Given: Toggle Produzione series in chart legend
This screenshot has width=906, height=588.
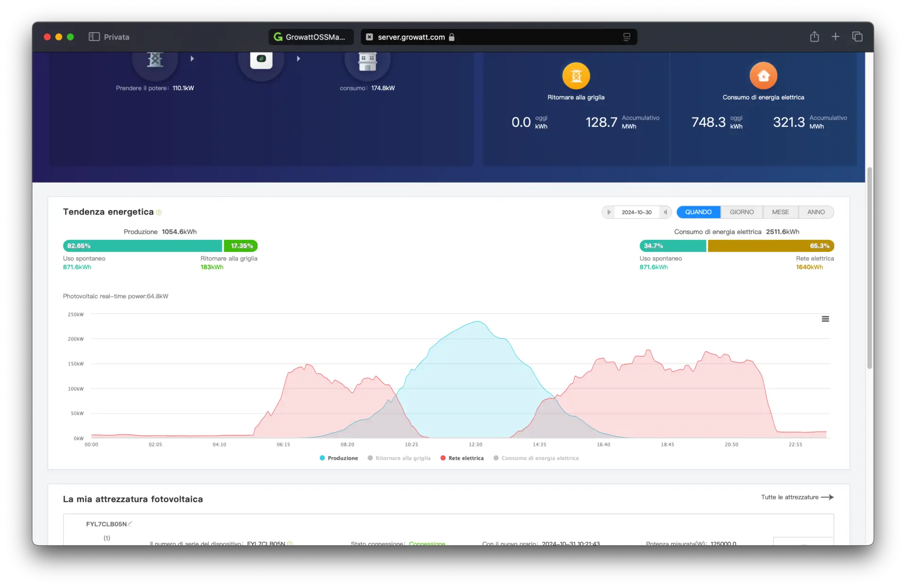Looking at the screenshot, I should click(x=339, y=458).
